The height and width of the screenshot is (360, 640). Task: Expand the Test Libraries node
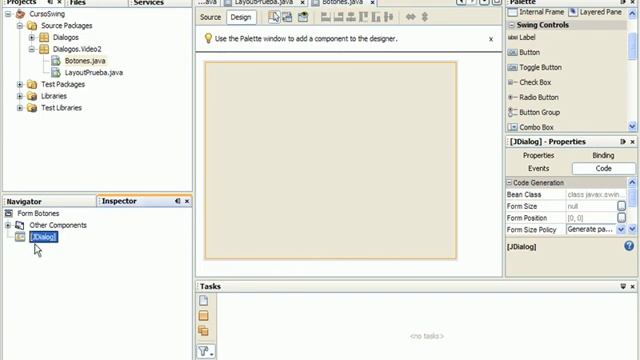click(x=20, y=108)
